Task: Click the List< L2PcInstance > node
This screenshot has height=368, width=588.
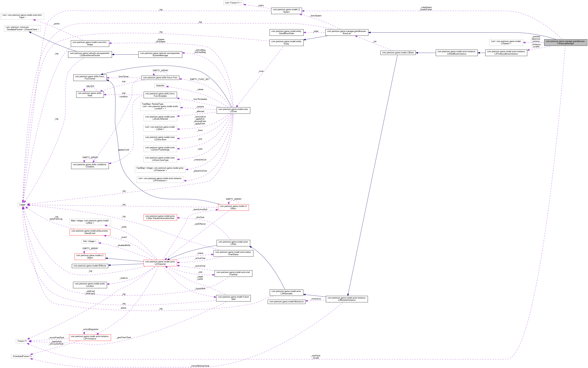Action: pyautogui.click(x=160, y=179)
